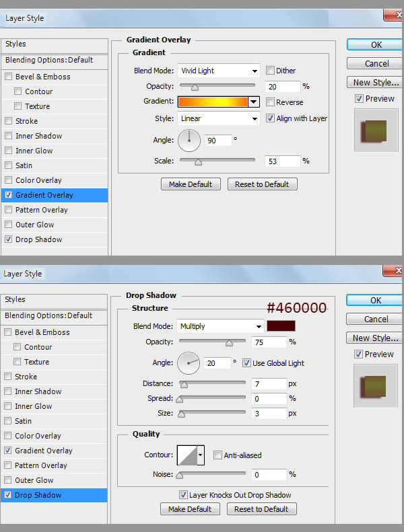The width and height of the screenshot is (404, 532).
Task: Enable the Dither checkbox
Action: (271, 71)
